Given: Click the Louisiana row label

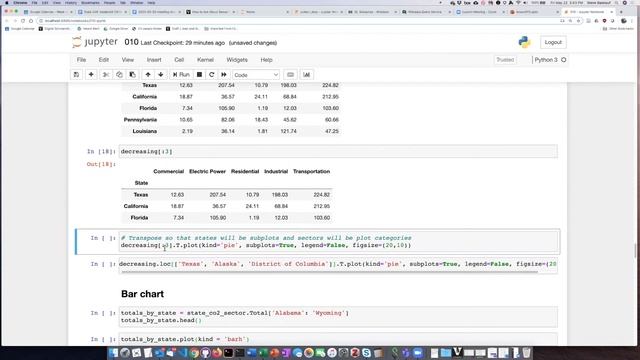Looking at the screenshot, I should (144, 131).
